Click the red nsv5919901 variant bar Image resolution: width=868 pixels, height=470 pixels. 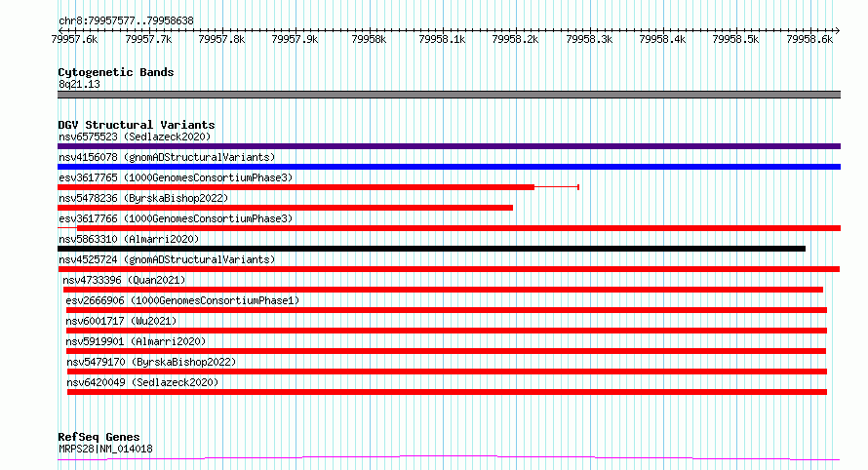pyautogui.click(x=446, y=351)
